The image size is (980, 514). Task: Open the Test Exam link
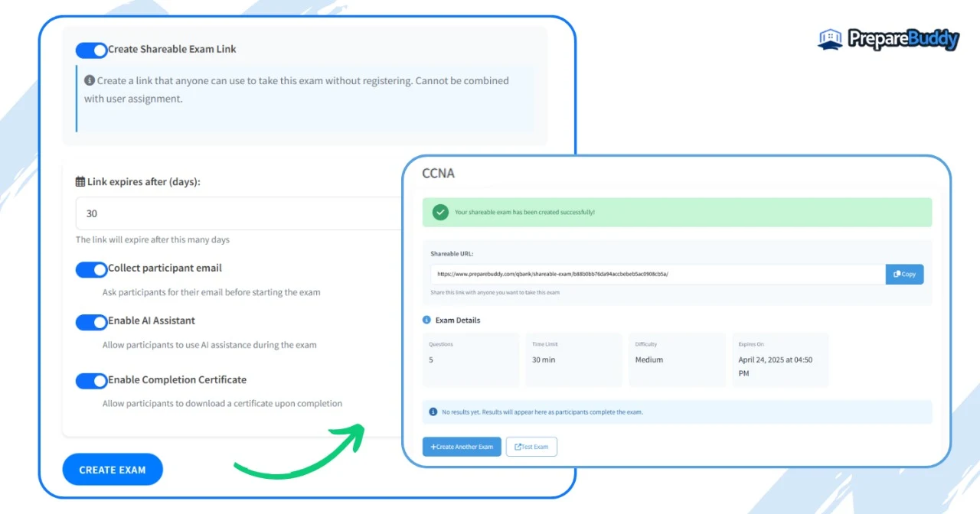[531, 447]
